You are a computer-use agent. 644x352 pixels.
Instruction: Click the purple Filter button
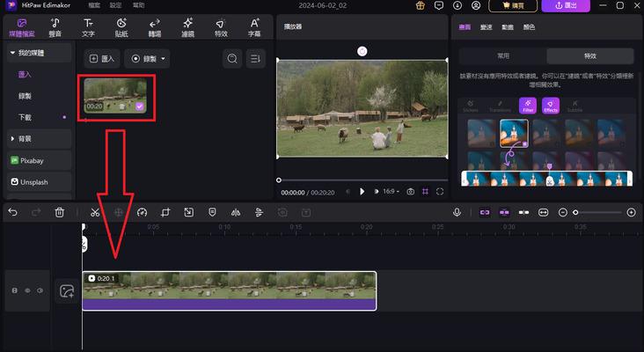[528, 106]
